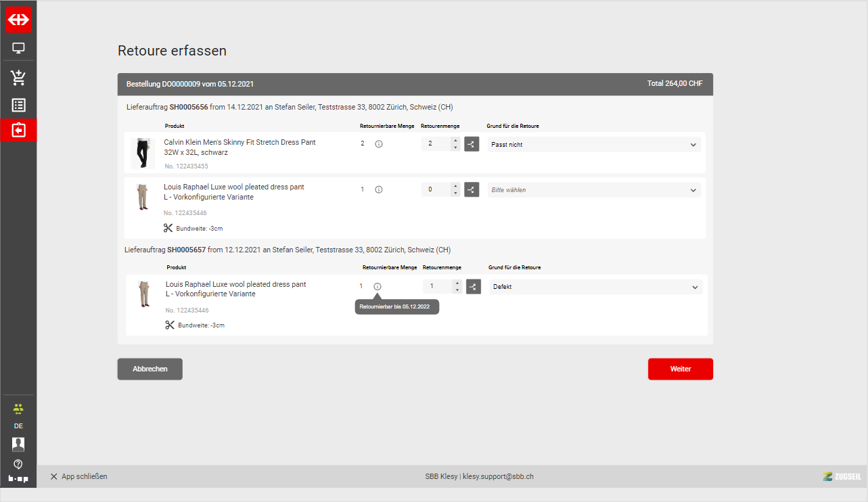Click 'App schließen' in the footer
868x502 pixels.
click(78, 476)
